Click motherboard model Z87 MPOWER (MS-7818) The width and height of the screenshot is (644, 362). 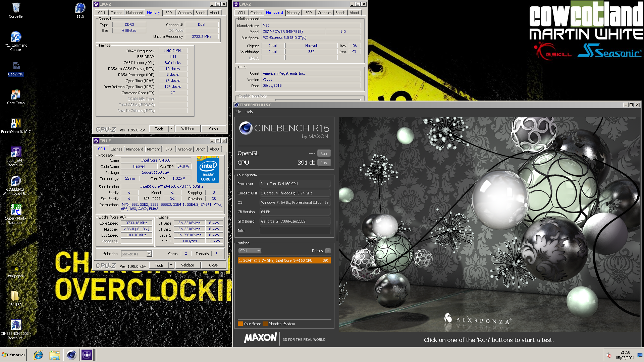tap(293, 32)
